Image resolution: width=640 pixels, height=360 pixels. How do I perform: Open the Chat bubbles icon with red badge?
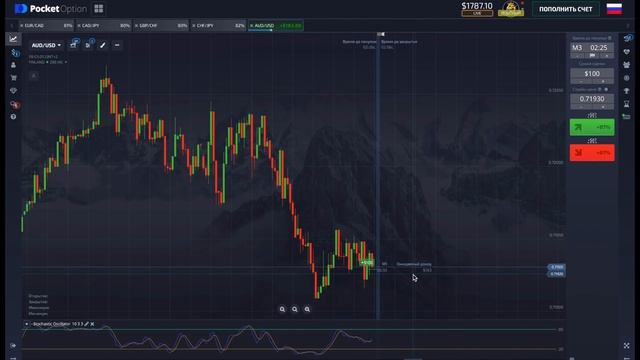[x=15, y=104]
